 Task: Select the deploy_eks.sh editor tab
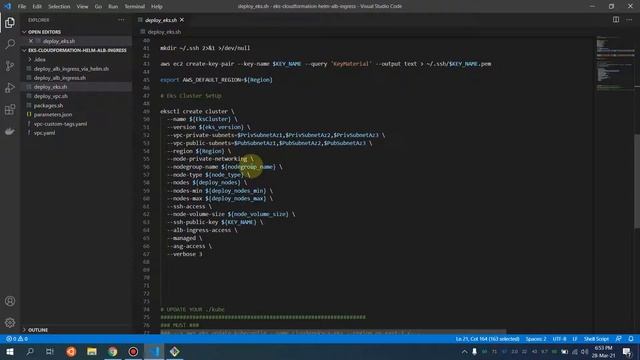(x=161, y=20)
